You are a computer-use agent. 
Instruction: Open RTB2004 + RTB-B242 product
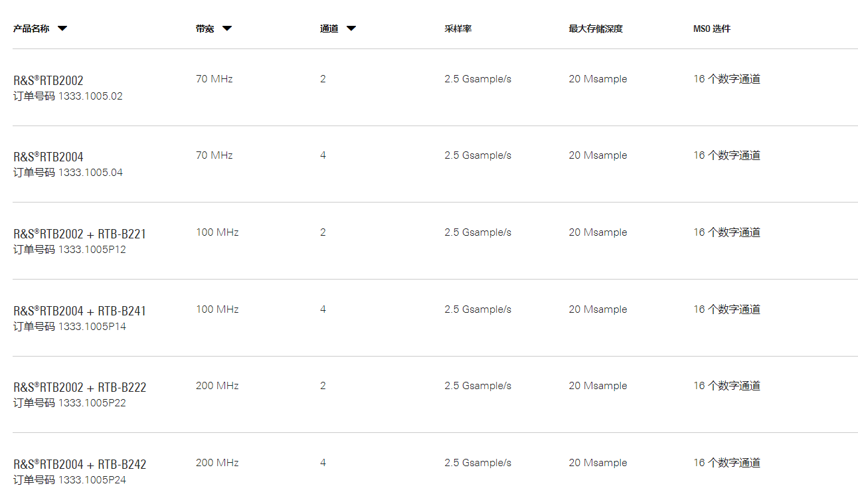point(80,464)
